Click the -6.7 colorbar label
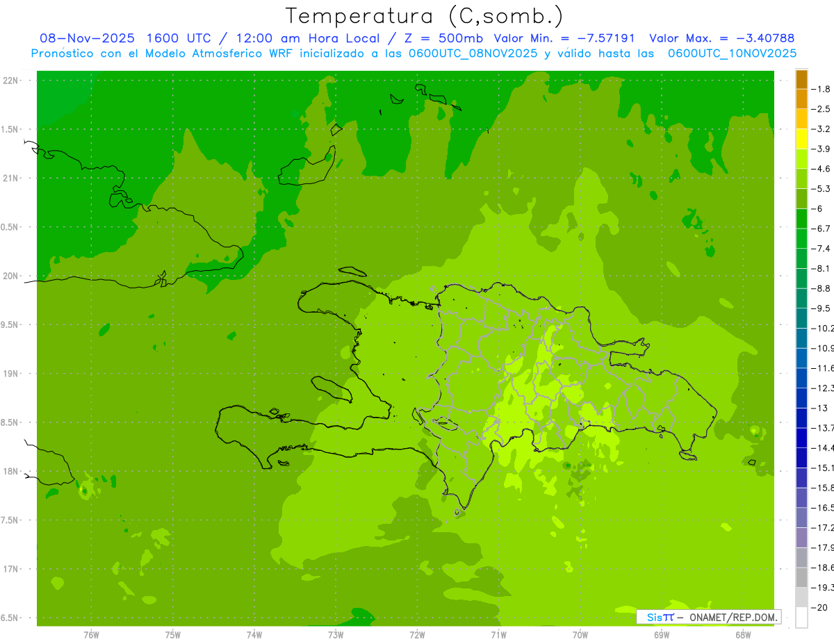 pyautogui.click(x=821, y=229)
